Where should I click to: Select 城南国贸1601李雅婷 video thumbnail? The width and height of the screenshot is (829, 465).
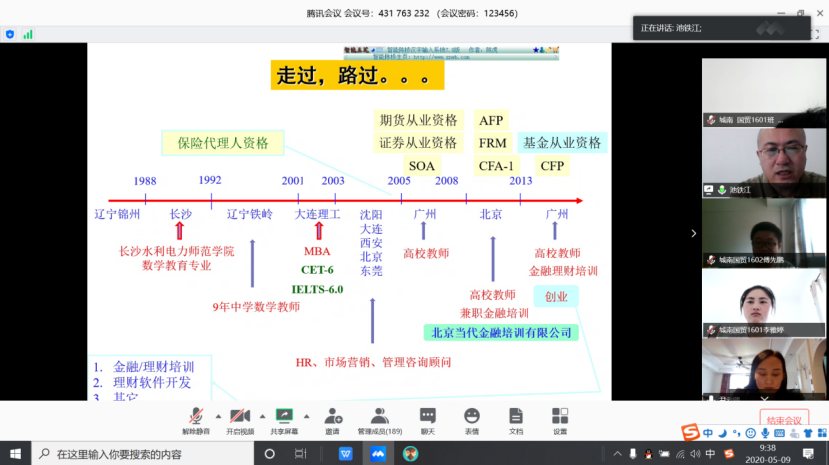[x=764, y=300]
